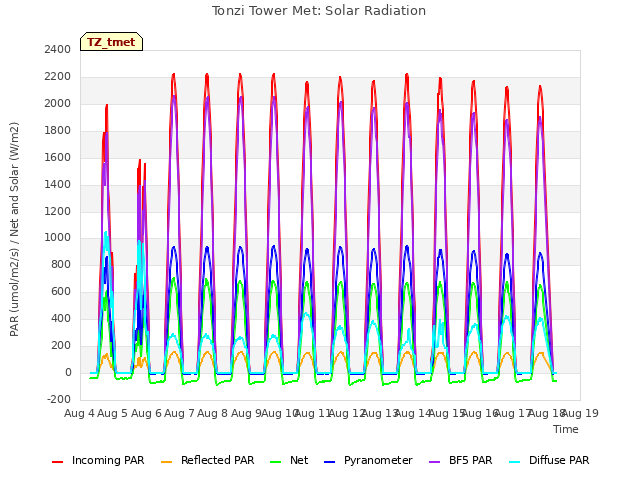Click the purple BF5 PAR legend swatch
Screen dimensions: 640x480
pos(435,462)
